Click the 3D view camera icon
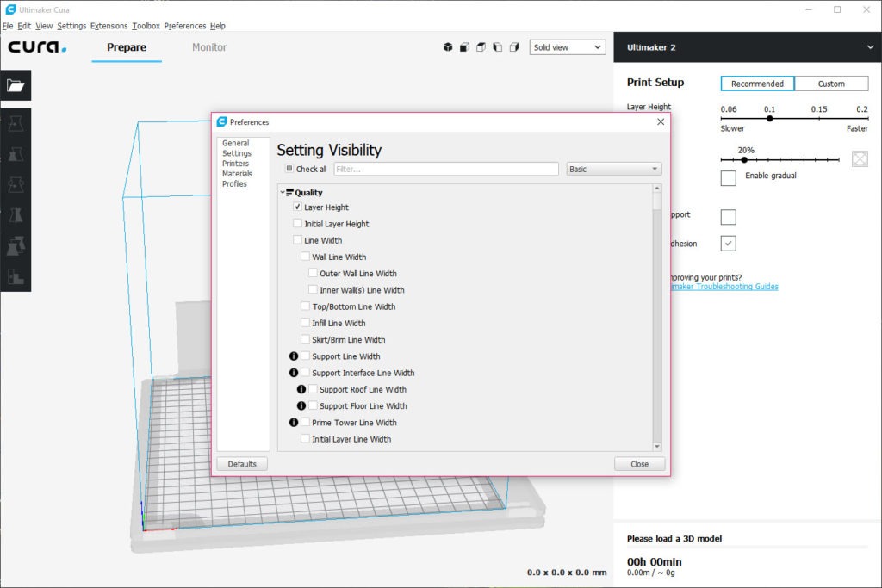Image resolution: width=882 pixels, height=588 pixels. tap(448, 47)
